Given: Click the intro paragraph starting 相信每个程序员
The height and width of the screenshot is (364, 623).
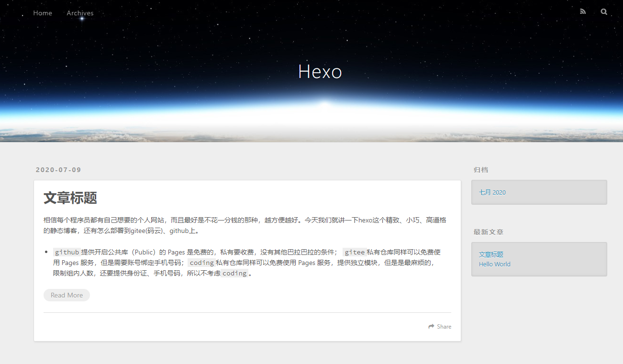Looking at the screenshot, I should click(245, 225).
